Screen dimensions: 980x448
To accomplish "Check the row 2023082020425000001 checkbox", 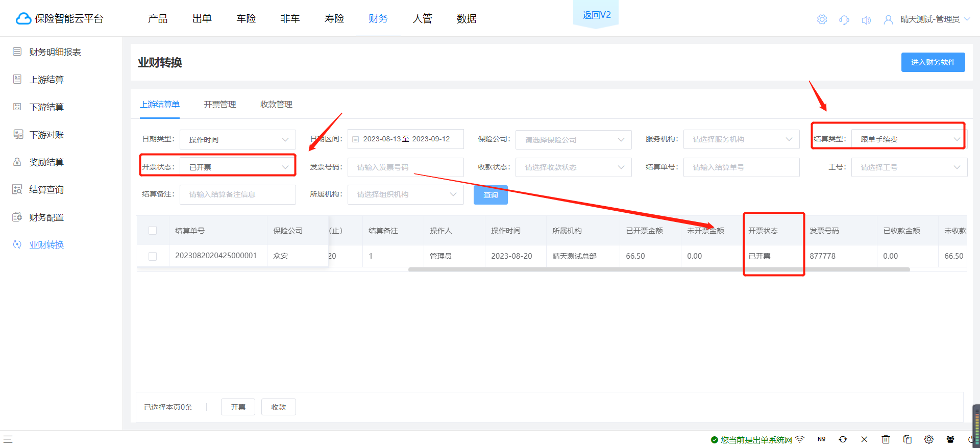I will click(x=153, y=256).
